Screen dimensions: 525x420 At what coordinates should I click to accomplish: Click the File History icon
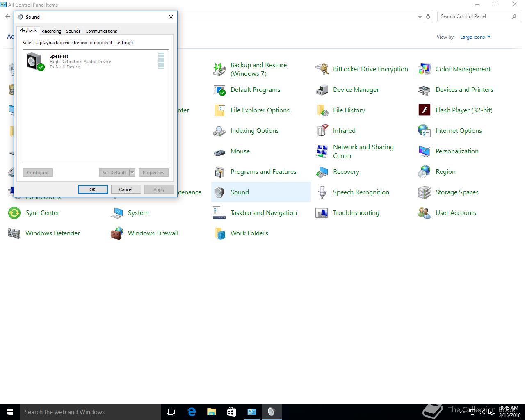pos(322,110)
